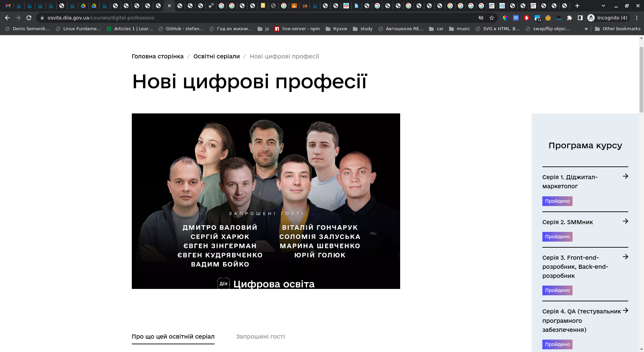The height and width of the screenshot is (352, 644).
Task: Expand tab search dropdown chevron
Action: 603,6
